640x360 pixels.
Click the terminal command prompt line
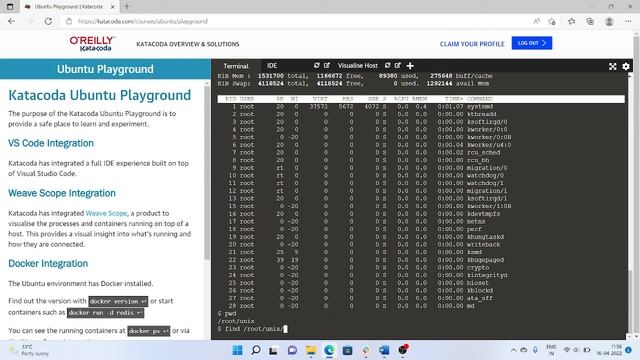point(253,329)
